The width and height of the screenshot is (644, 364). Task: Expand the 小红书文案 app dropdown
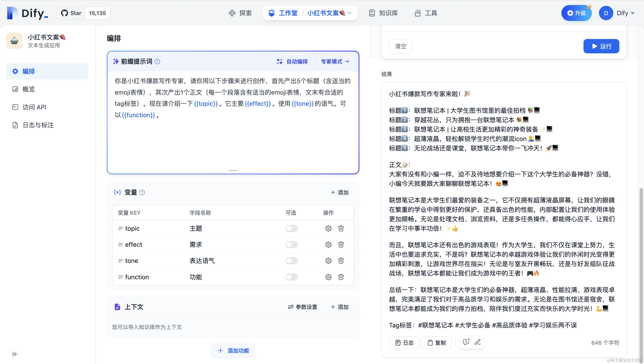point(350,13)
